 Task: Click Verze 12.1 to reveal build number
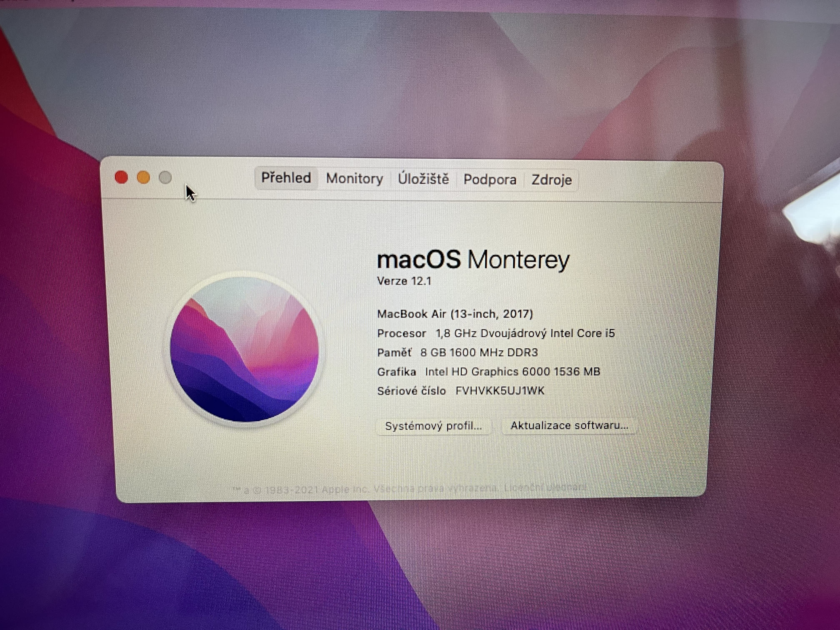[404, 281]
